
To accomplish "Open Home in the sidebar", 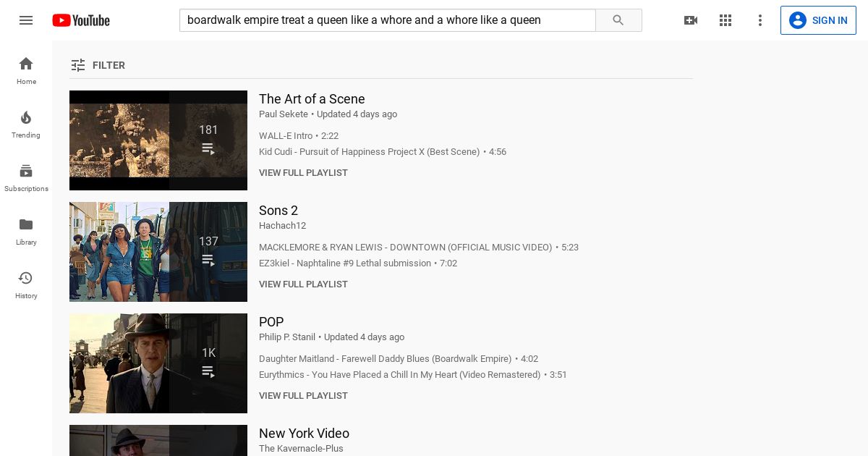I will coord(26,70).
